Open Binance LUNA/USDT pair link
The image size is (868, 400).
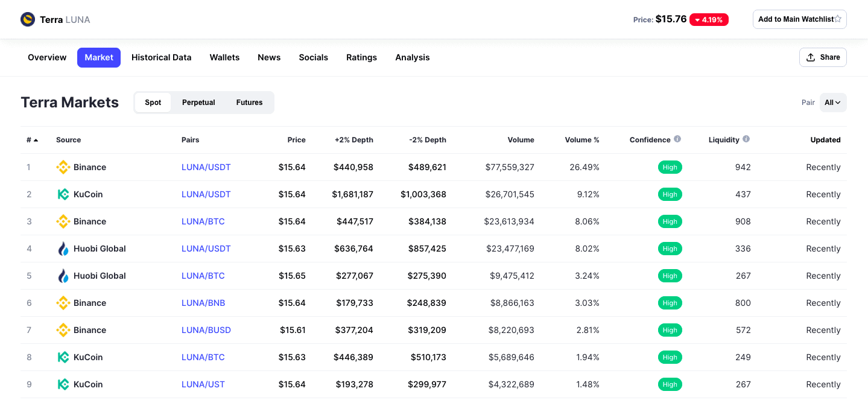point(206,167)
